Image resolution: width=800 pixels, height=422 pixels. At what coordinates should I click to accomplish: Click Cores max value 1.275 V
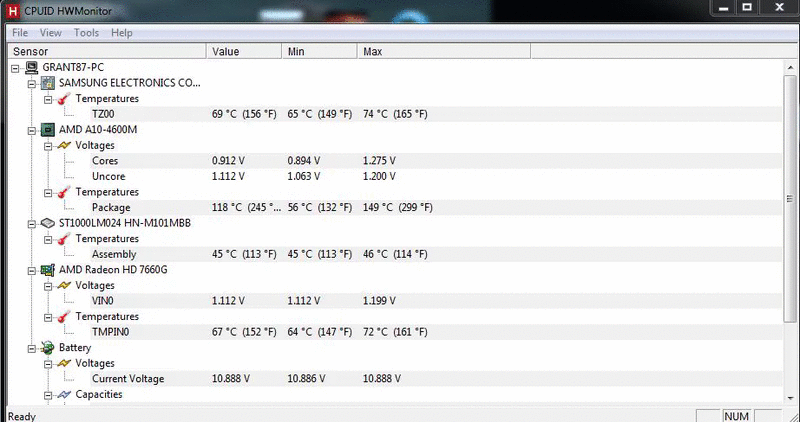tap(379, 161)
